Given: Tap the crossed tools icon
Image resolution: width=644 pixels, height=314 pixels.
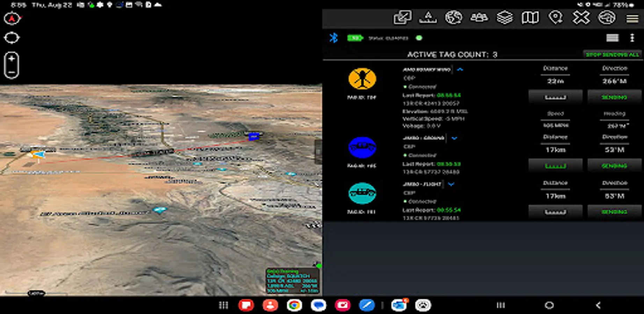Looking at the screenshot, I should point(581,17).
